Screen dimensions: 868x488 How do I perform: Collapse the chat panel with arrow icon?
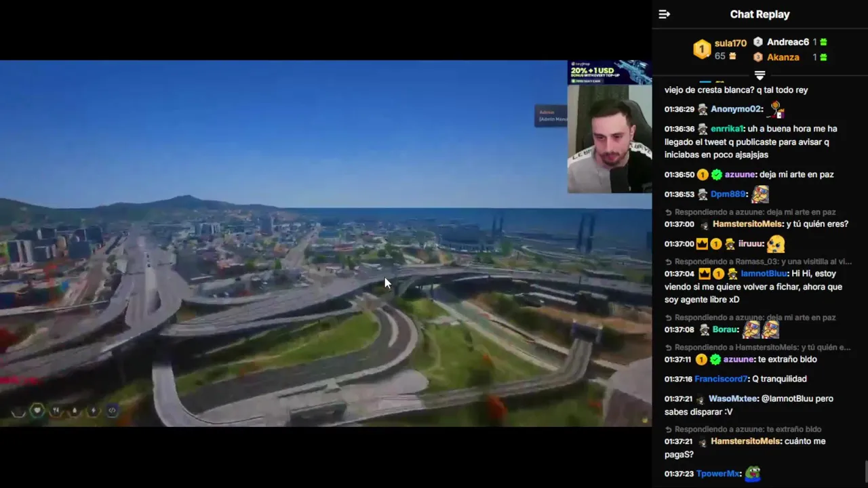coord(665,14)
